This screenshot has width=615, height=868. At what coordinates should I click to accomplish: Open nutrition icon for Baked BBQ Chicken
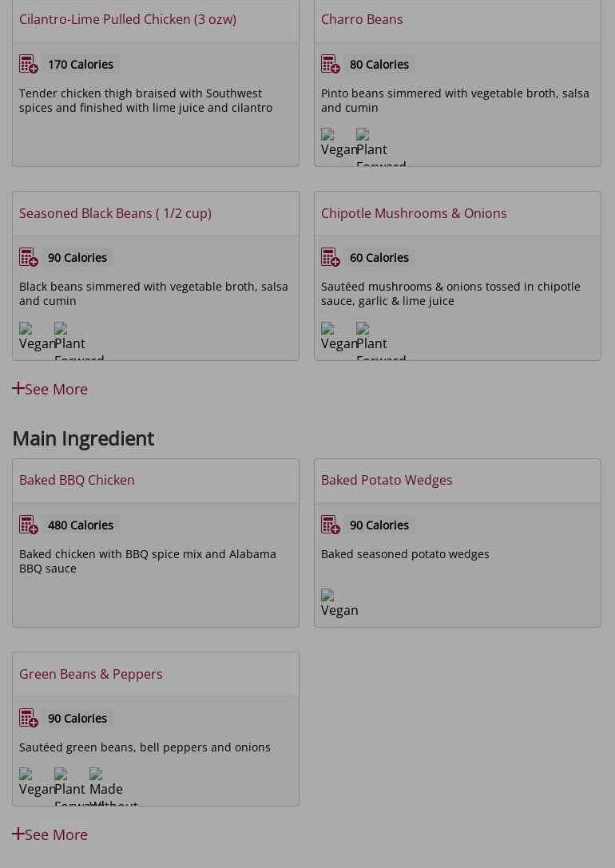point(29,525)
